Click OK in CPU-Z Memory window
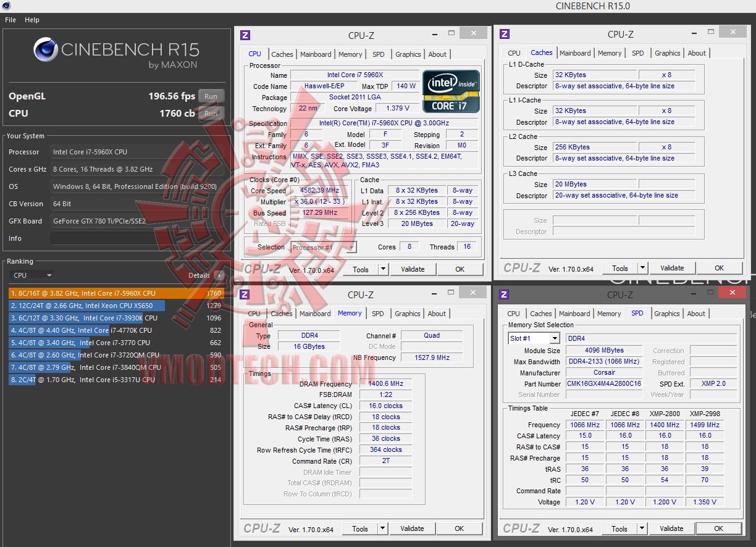The width and height of the screenshot is (756, 547). 459,528
